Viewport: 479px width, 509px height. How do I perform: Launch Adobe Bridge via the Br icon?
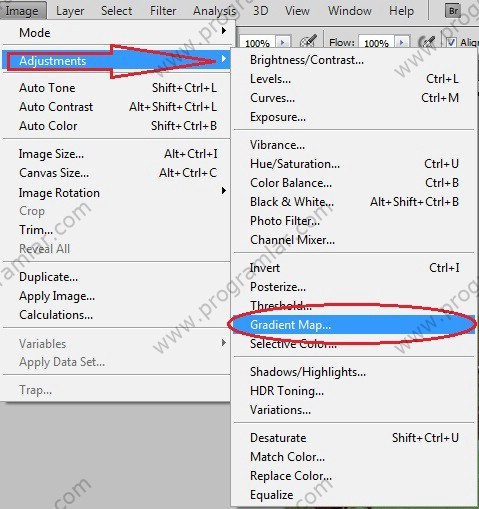[x=453, y=11]
